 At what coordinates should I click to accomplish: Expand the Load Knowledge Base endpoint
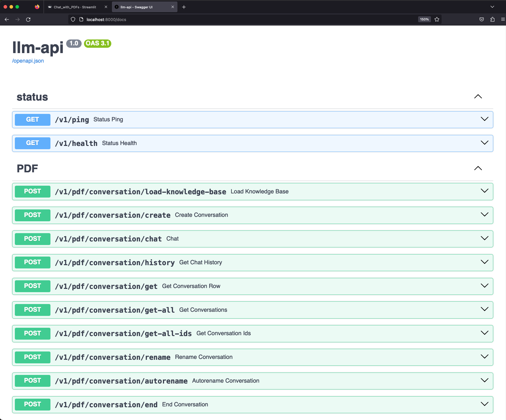click(x=485, y=191)
